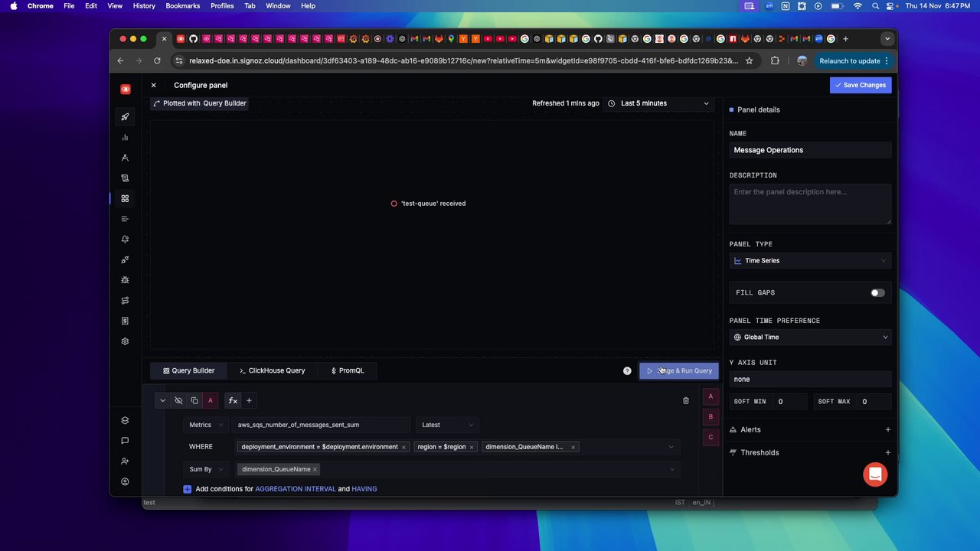The width and height of the screenshot is (980, 551).
Task: Add a function with the plus icon
Action: (249, 400)
